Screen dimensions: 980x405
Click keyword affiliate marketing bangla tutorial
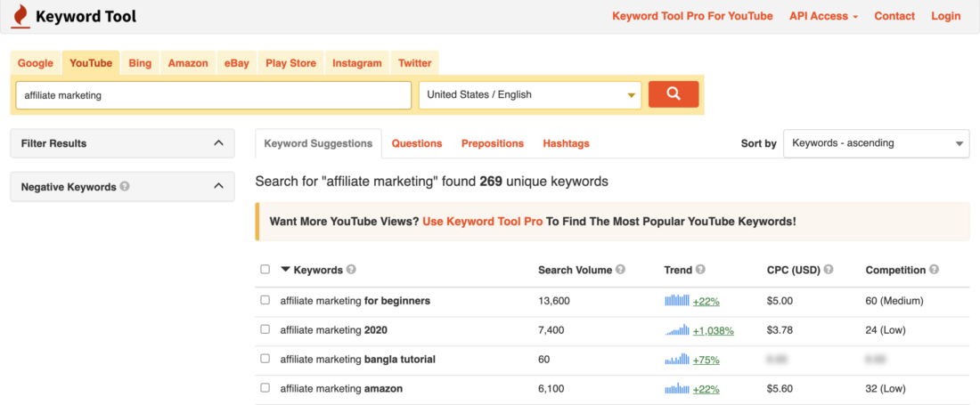tap(357, 360)
